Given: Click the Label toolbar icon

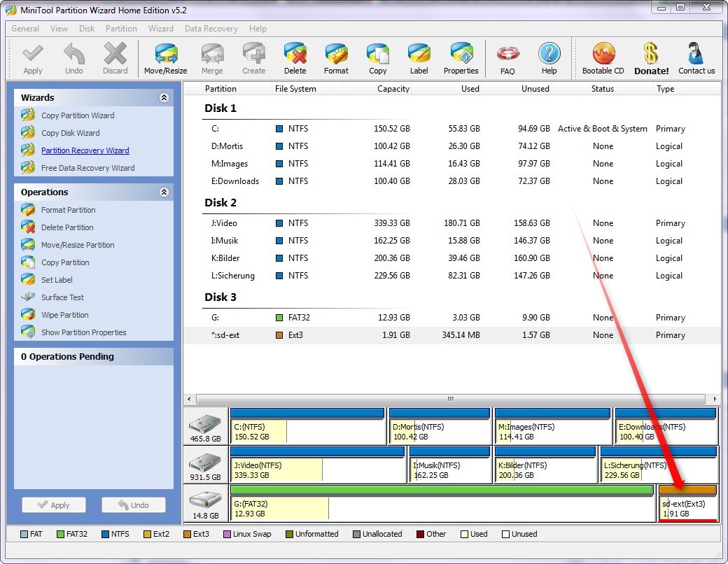Looking at the screenshot, I should [419, 59].
